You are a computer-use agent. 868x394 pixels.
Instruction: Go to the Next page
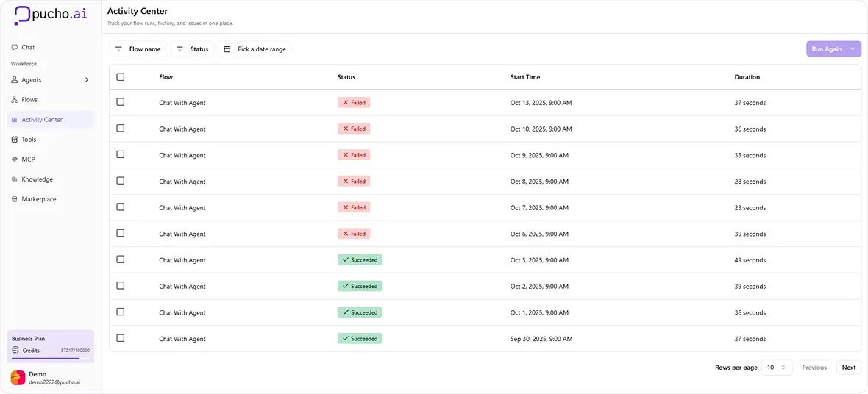pyautogui.click(x=849, y=368)
